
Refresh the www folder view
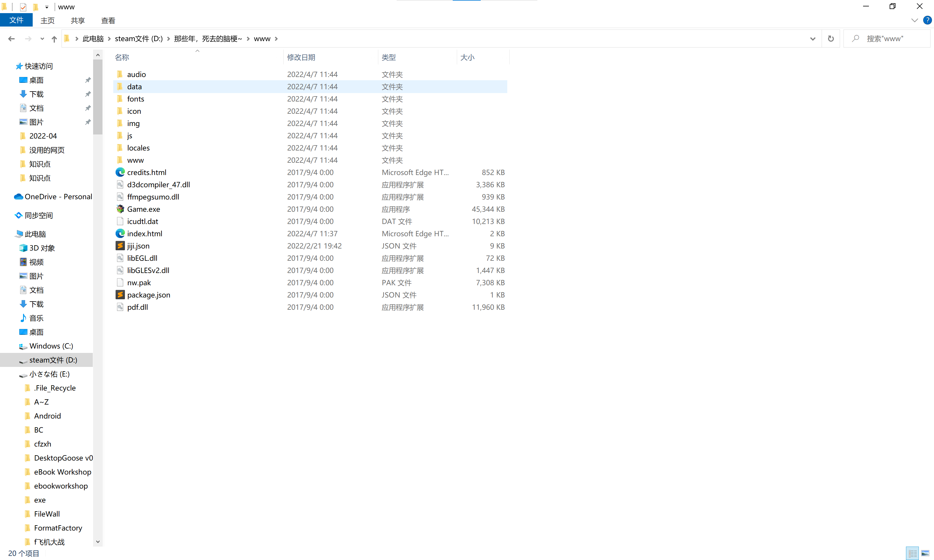pos(831,38)
